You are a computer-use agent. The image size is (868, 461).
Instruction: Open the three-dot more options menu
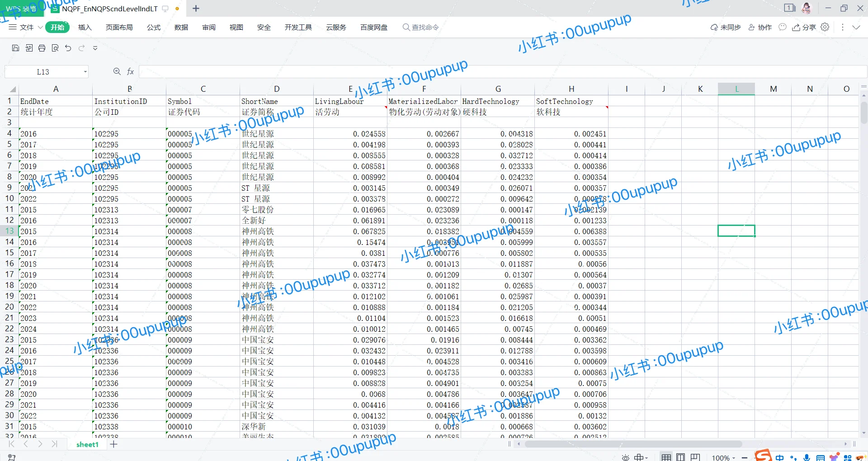(x=843, y=27)
